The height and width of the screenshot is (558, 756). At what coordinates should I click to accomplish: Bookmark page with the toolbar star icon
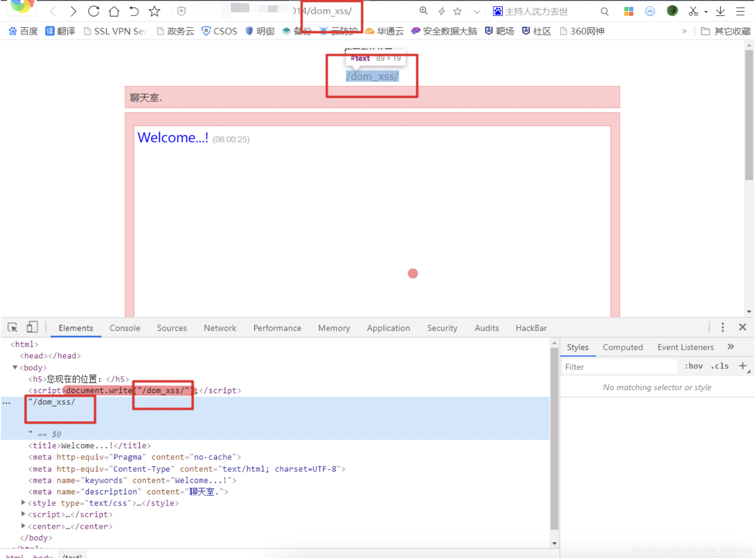(x=154, y=11)
